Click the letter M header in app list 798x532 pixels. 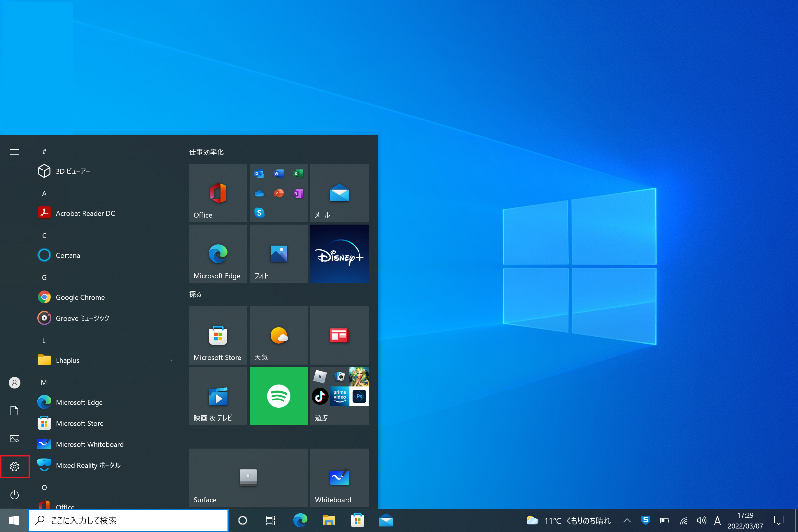[44, 382]
